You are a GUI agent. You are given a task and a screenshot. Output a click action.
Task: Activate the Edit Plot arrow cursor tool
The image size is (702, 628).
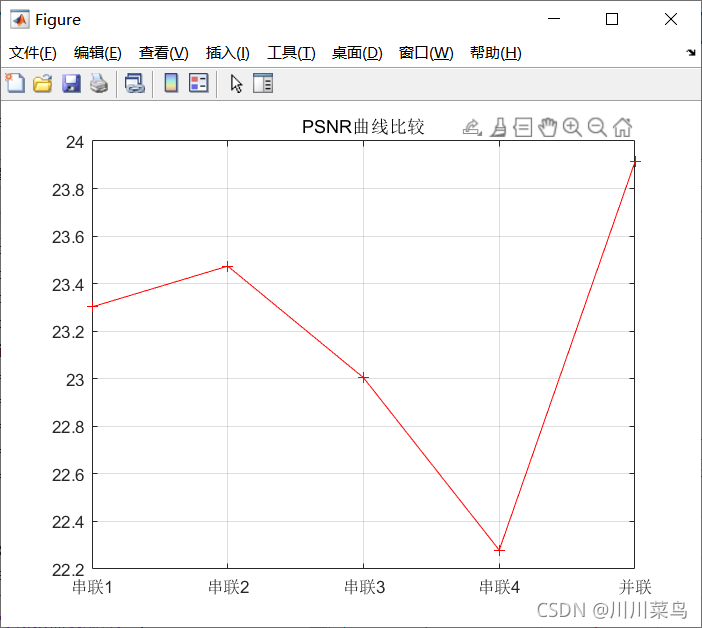pos(236,84)
